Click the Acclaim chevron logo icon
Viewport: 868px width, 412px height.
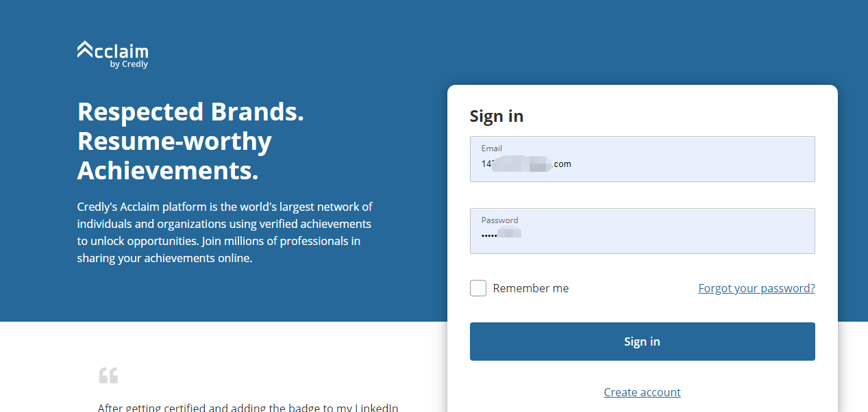tap(85, 49)
